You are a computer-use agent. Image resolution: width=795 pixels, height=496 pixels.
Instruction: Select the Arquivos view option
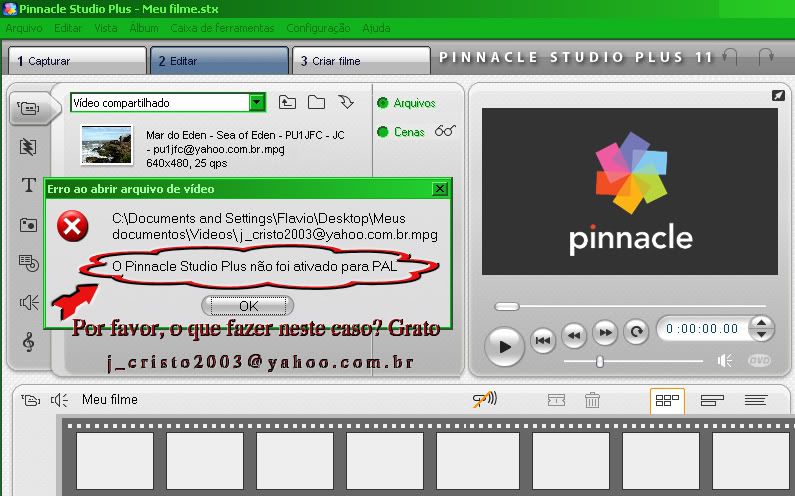pyautogui.click(x=406, y=103)
